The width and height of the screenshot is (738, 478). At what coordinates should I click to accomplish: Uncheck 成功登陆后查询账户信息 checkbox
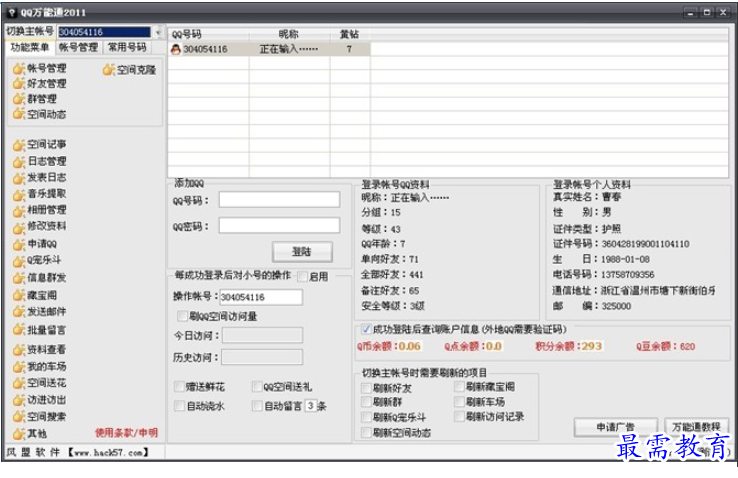pyautogui.click(x=366, y=329)
